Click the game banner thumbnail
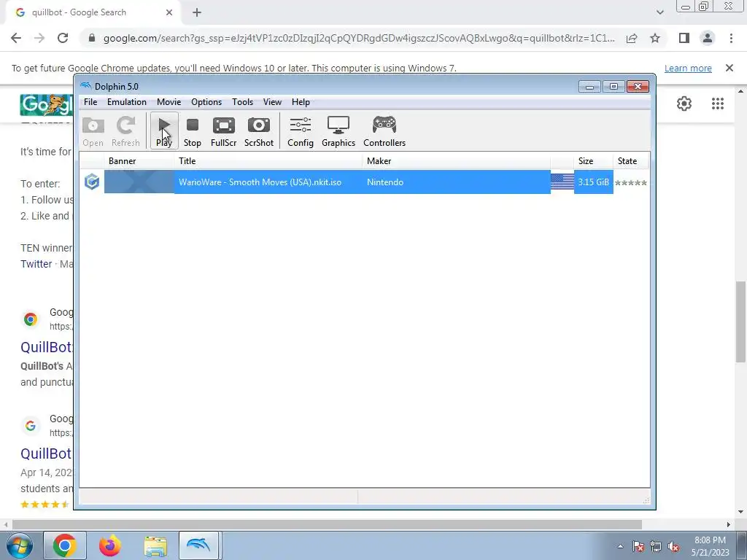This screenshot has height=560, width=747. [x=139, y=182]
